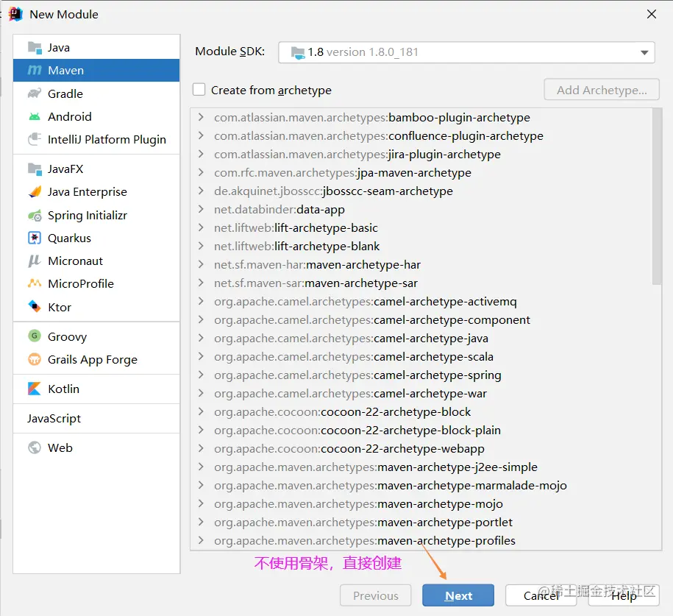Select maven-archetype-marmalade-mojo row
This screenshot has height=616, width=673.
tap(421, 486)
